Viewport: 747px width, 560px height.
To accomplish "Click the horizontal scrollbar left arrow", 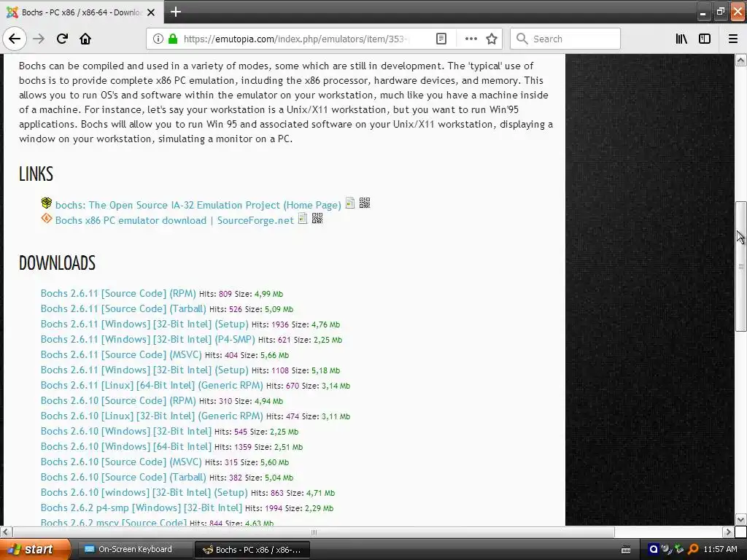I will click(x=6, y=532).
